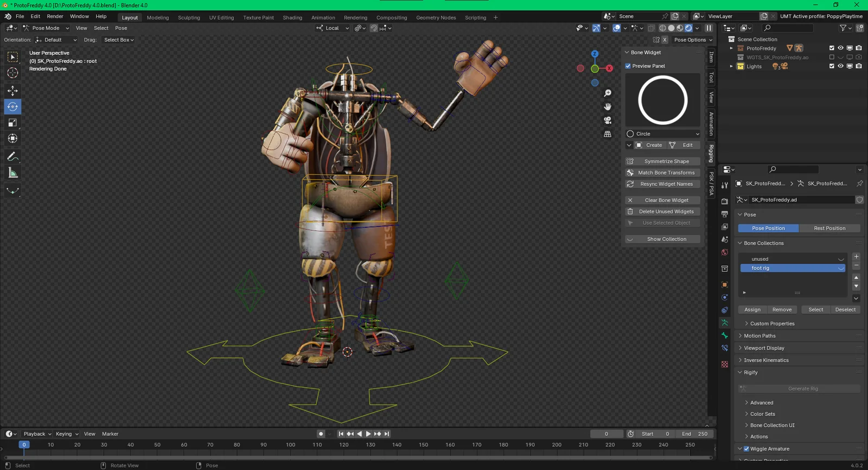Switch to rendered viewport shading
Viewport: 868px width, 470px height.
pyautogui.click(x=688, y=28)
